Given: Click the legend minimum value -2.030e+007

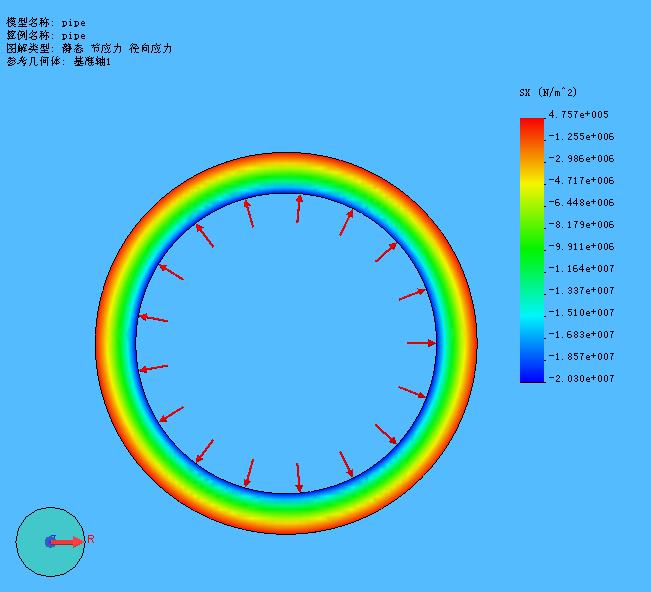Looking at the screenshot, I should (581, 379).
